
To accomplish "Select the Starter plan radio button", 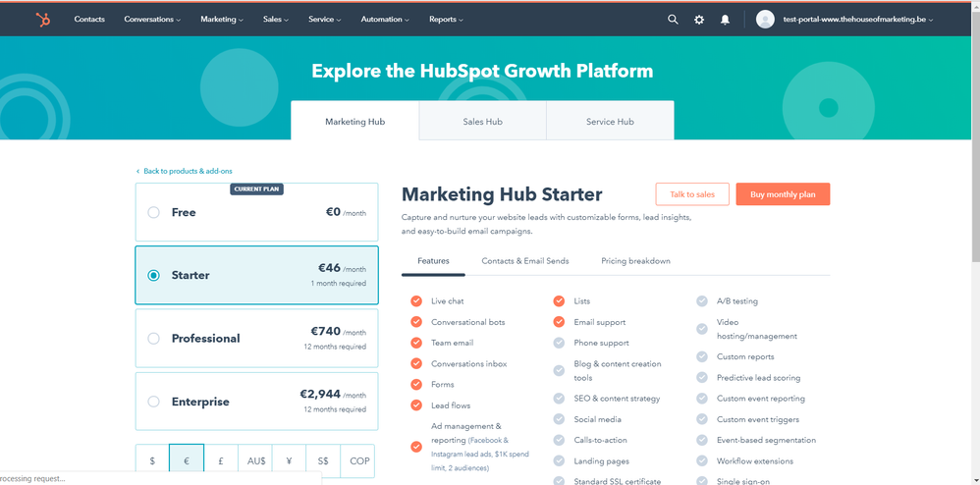I will 154,275.
